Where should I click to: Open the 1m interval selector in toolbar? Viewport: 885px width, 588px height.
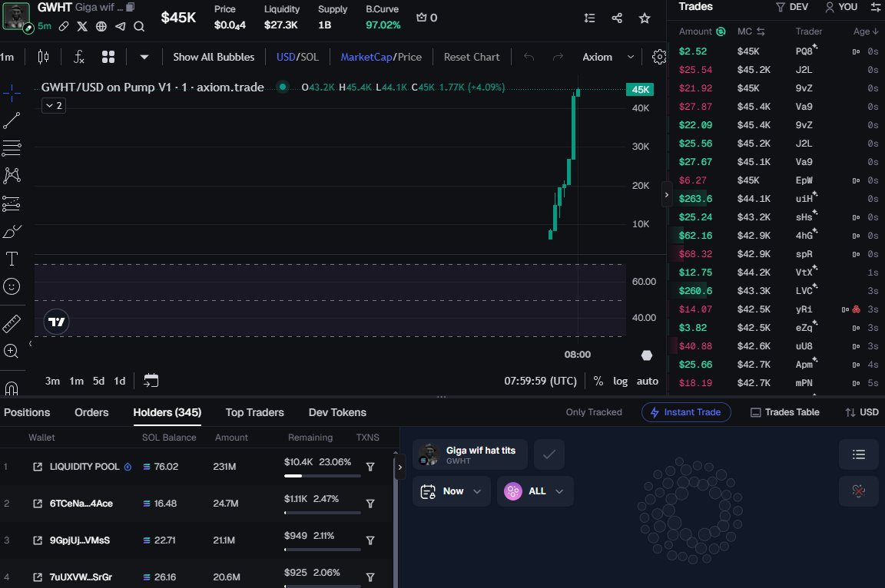coord(8,57)
